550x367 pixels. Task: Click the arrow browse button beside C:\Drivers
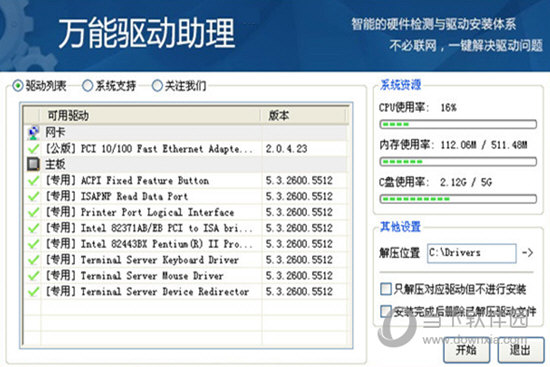[527, 253]
